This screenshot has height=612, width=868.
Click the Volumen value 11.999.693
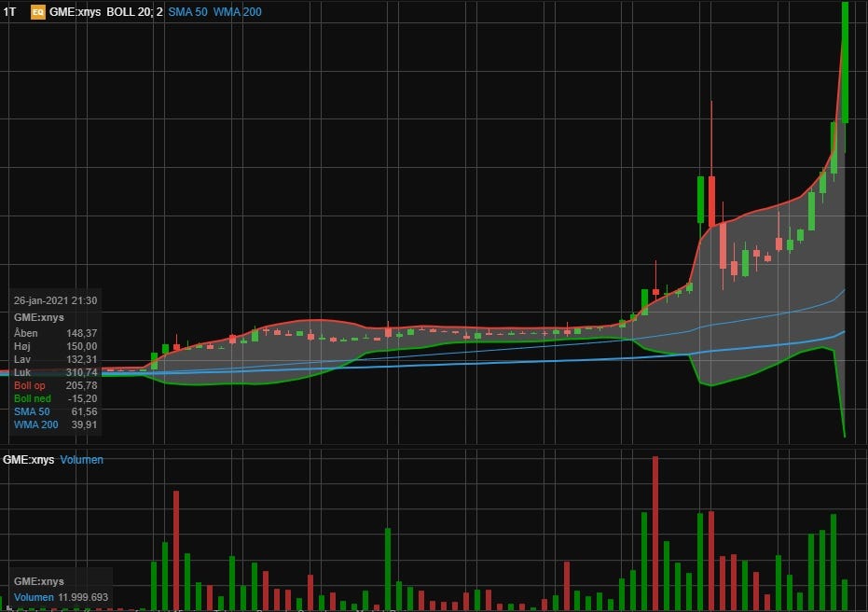83,598
